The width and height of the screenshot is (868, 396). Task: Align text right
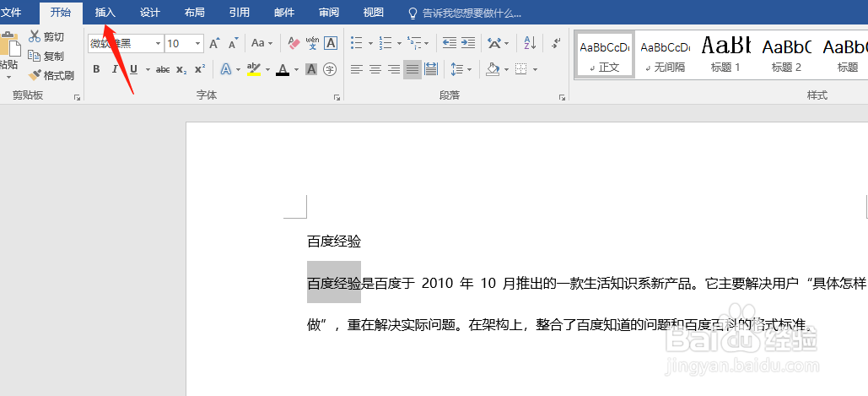click(394, 69)
